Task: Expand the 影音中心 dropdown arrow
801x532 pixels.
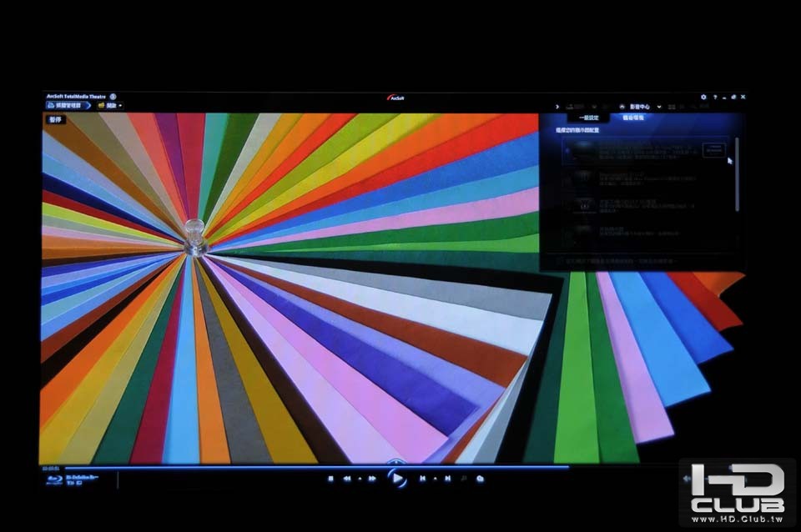Action: click(659, 107)
